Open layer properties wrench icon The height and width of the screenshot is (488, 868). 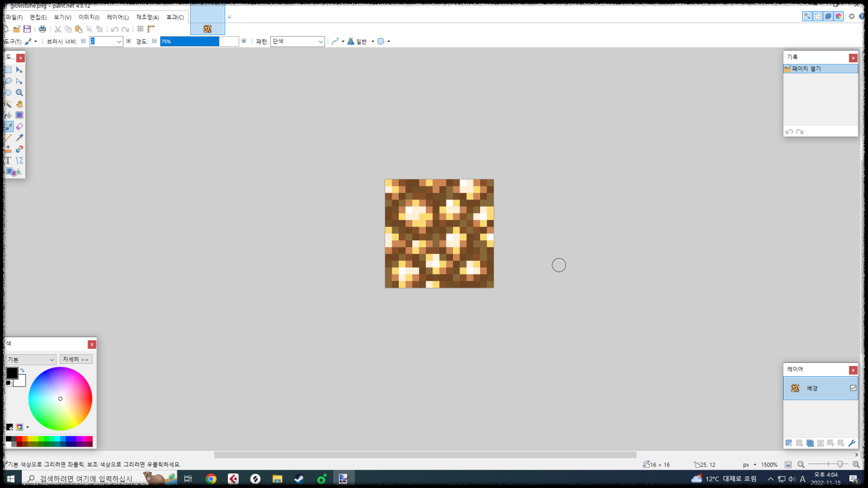852,443
